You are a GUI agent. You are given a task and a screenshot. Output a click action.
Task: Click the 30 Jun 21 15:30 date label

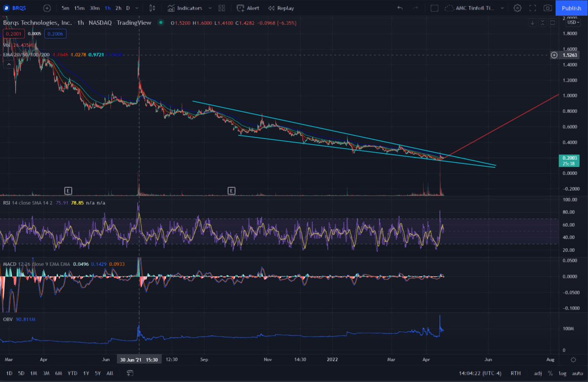click(x=139, y=359)
